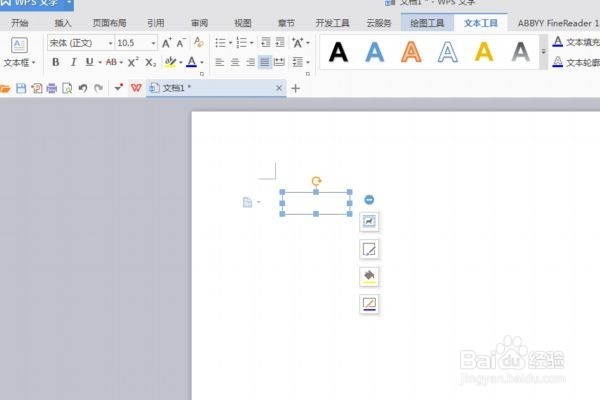The width and height of the screenshot is (600, 400).
Task: Switch to the 绘图工具 tab
Action: pos(427,23)
